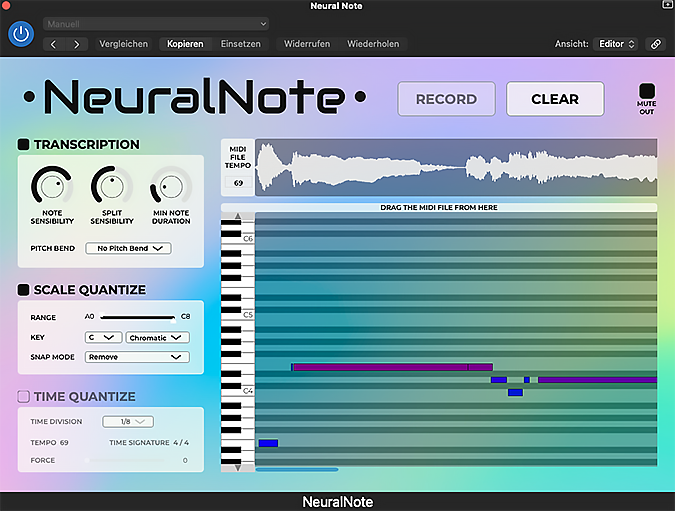675x511 pixels.
Task: Go to the next preset arrow
Action: pyautogui.click(x=77, y=44)
